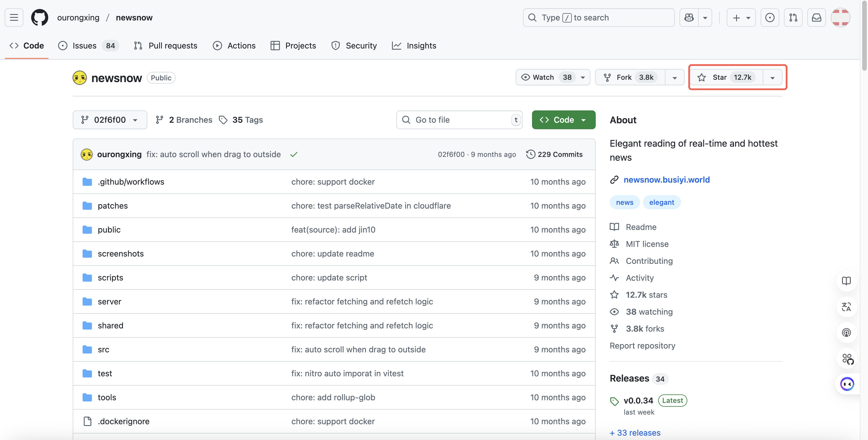
Task: Open the newsnow breadcrumb link
Action: point(134,18)
